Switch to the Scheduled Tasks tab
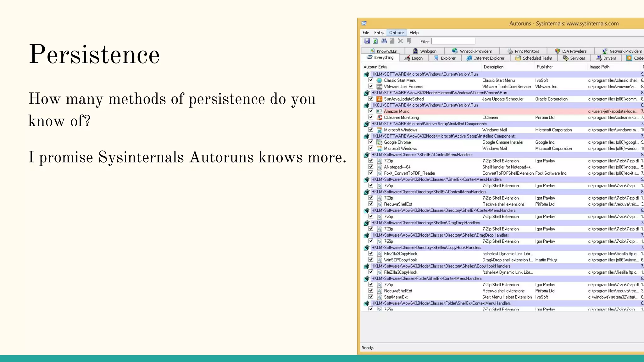Screen dimensions: 644x362 point(534,58)
